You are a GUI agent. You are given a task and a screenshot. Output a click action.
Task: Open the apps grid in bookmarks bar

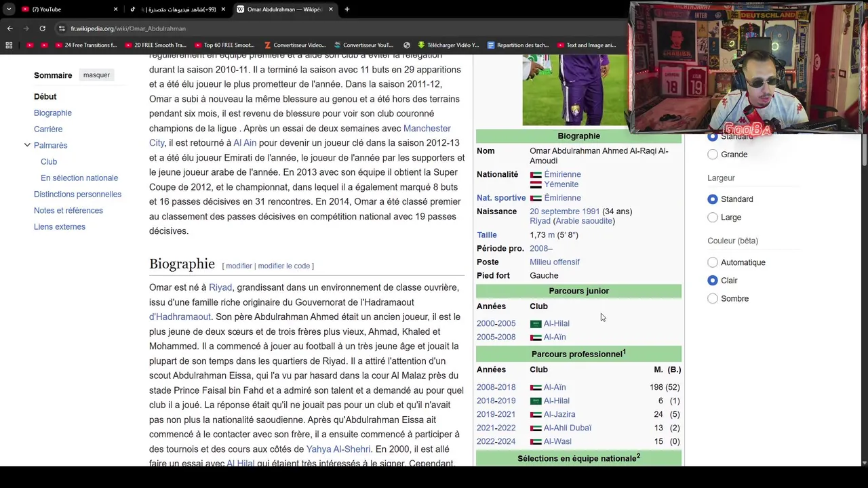[x=9, y=45]
